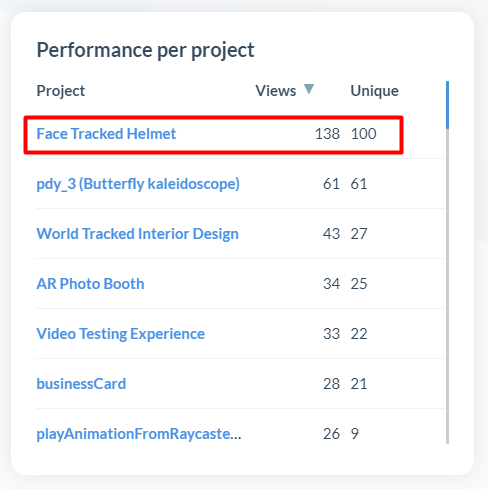Click the 43 views value
The width and height of the screenshot is (488, 489).
pyautogui.click(x=331, y=234)
